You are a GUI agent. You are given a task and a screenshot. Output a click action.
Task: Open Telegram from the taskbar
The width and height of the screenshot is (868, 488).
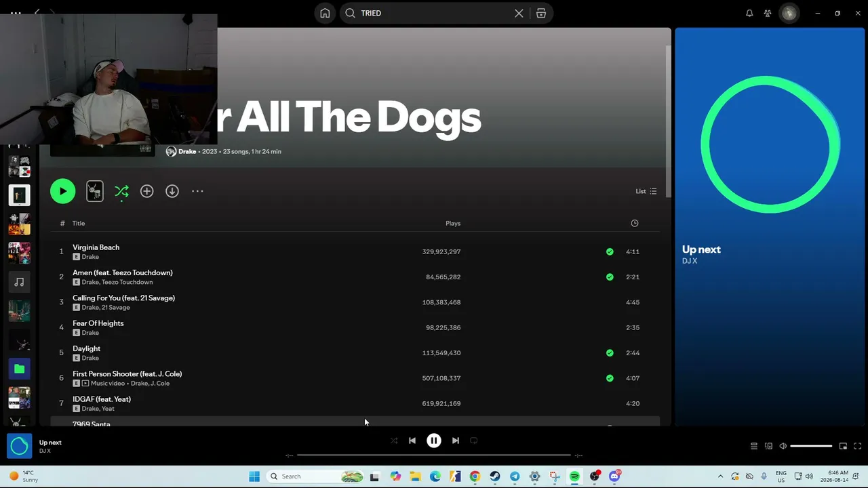coord(515,476)
